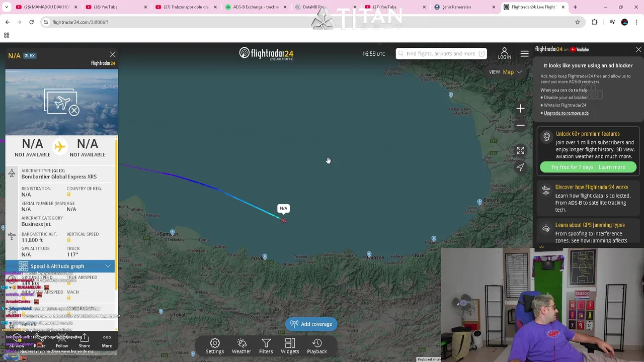The height and width of the screenshot is (362, 644).
Task: Go back in browser history
Action: pos(7,22)
